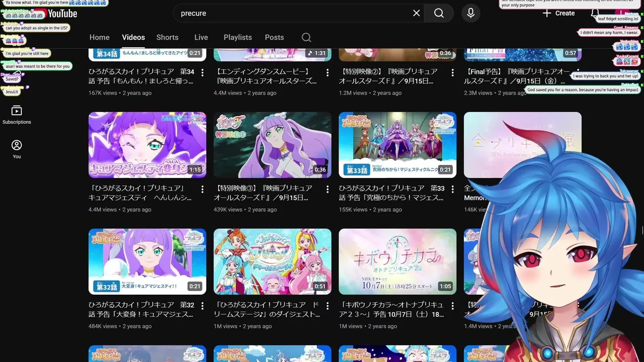Click the text '4.4M views' under エンディングダンスムービー
The height and width of the screenshot is (362, 644).
pyautogui.click(x=228, y=93)
